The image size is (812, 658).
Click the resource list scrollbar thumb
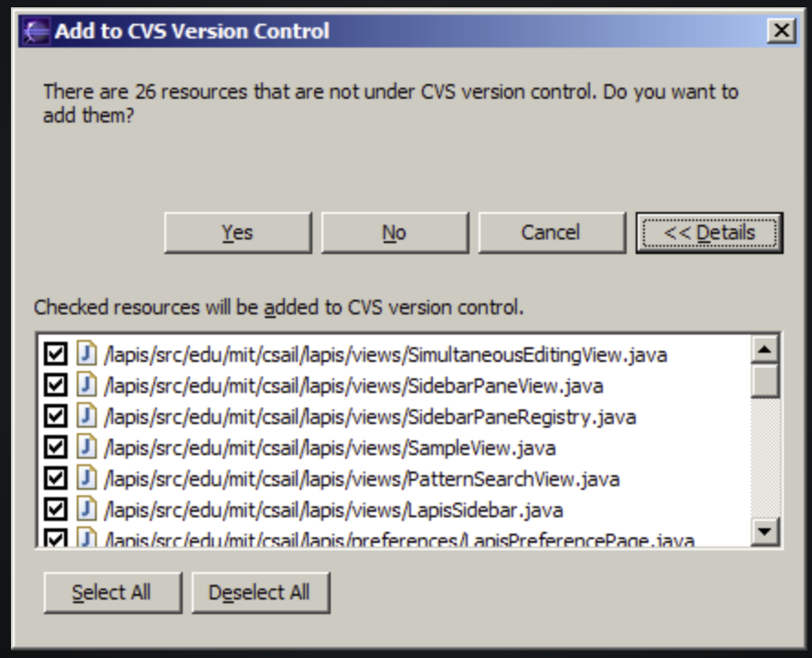pyautogui.click(x=765, y=381)
